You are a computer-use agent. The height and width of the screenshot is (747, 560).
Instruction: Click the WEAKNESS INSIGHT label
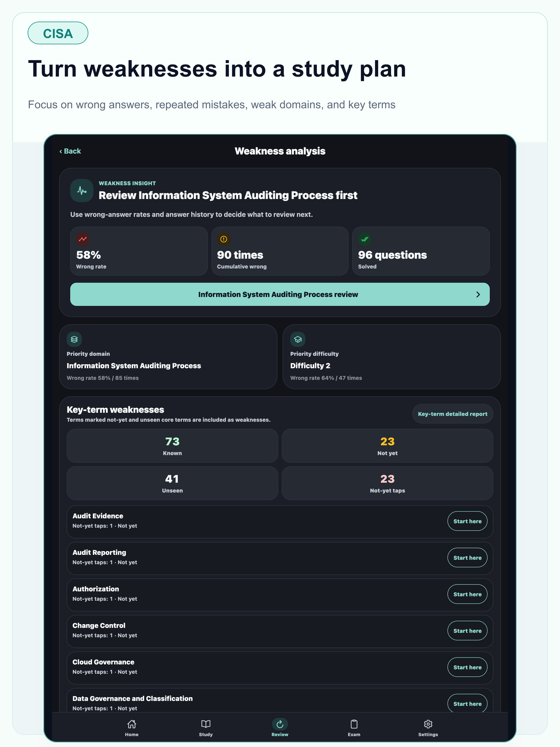(x=127, y=183)
